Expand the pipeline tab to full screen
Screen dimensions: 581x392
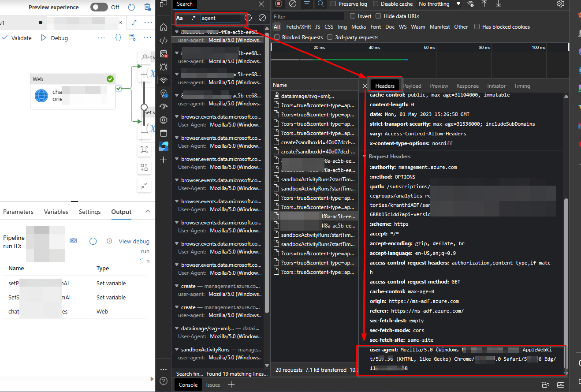click(x=134, y=22)
